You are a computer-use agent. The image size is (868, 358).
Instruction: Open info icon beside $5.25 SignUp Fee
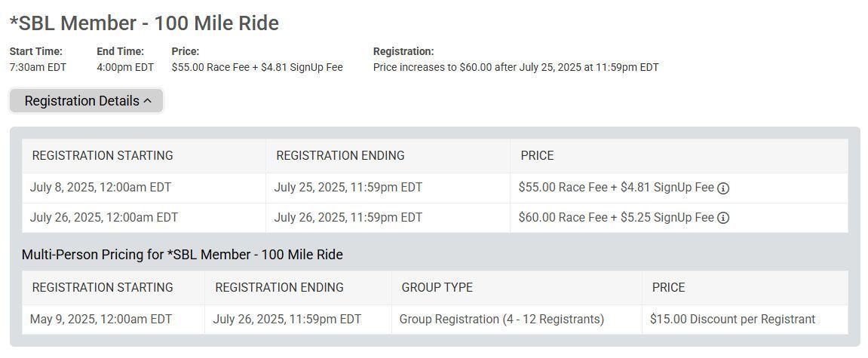[x=723, y=218]
